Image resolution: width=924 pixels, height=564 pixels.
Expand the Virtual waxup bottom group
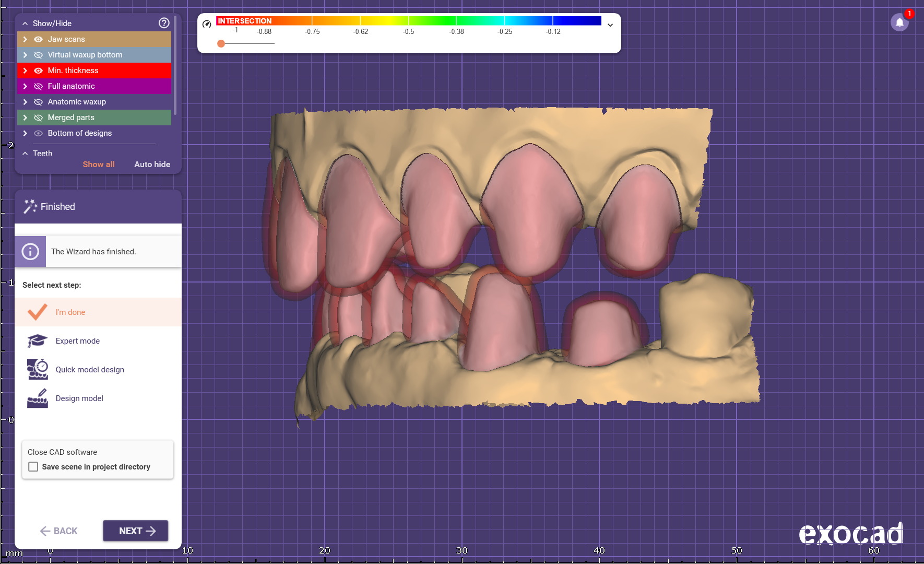click(x=25, y=55)
